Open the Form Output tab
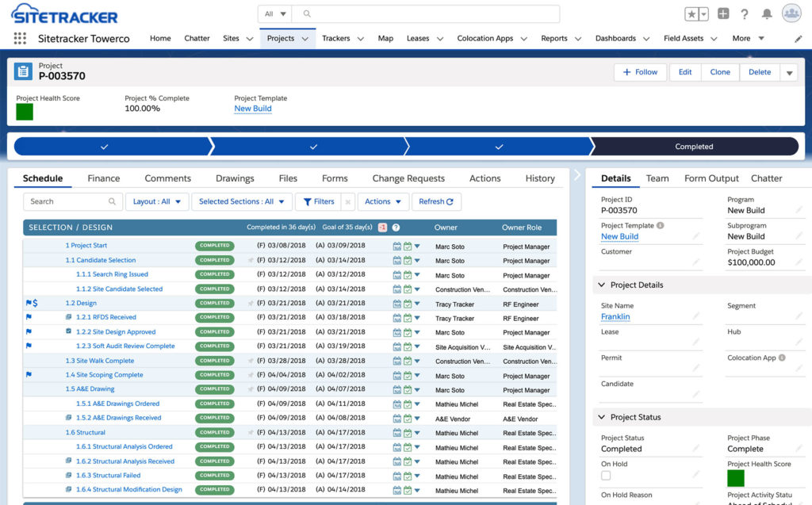 [711, 178]
